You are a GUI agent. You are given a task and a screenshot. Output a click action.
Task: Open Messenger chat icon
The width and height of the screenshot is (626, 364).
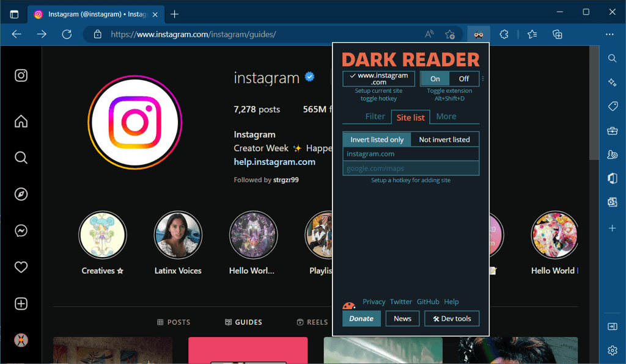point(21,230)
